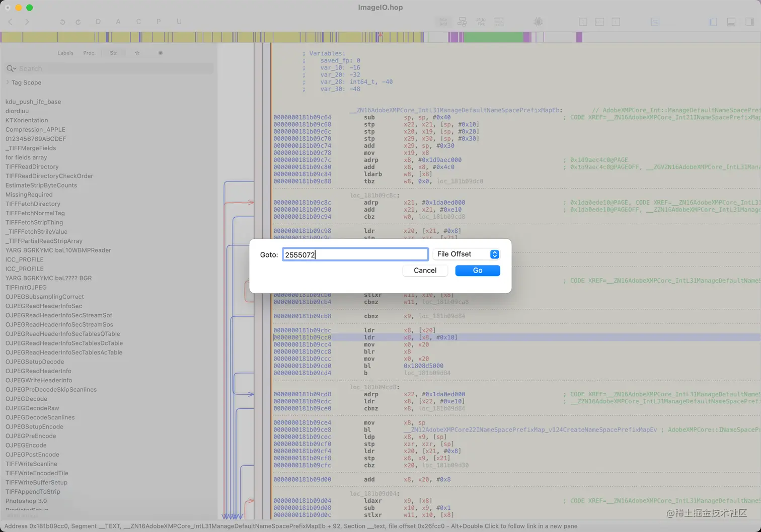Open the Str tab in sidebar
The width and height of the screenshot is (761, 532).
tap(114, 53)
